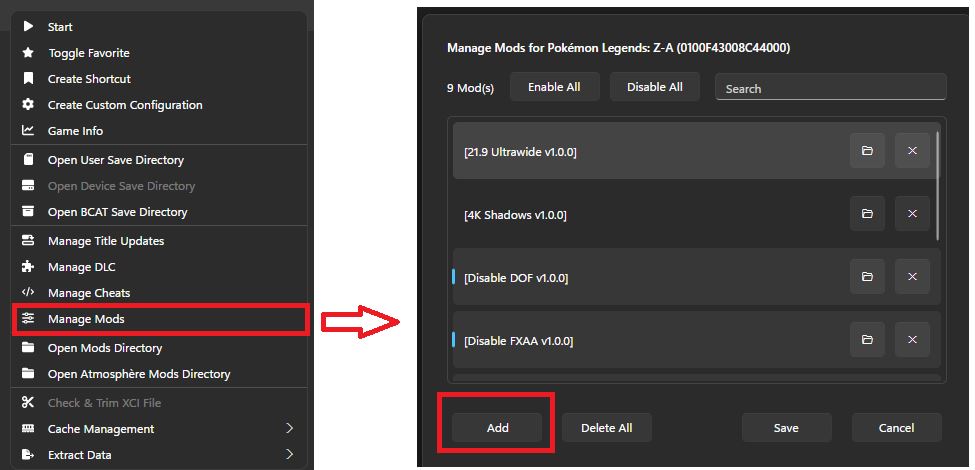Choose Create Custom Configuration entry
Viewport: 975px width, 470px height.
pos(159,104)
